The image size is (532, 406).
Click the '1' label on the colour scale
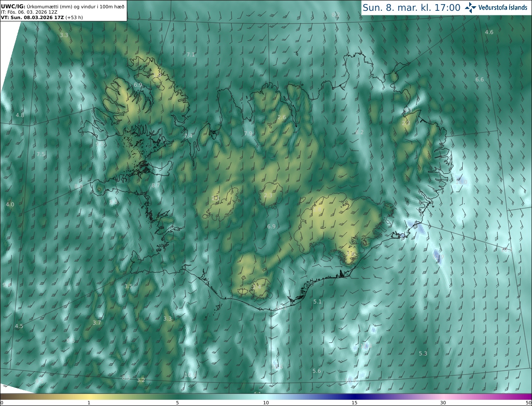tap(89, 403)
